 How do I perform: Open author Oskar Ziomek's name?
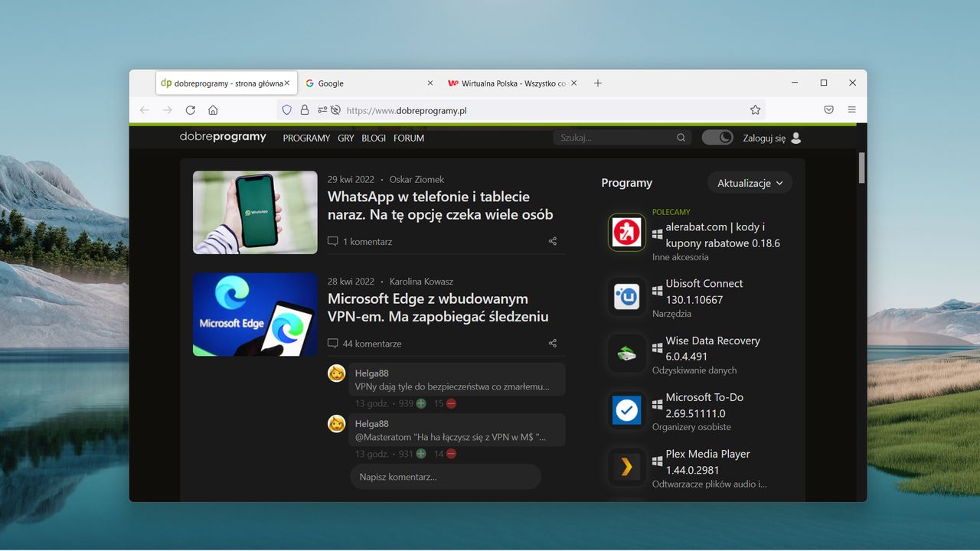(416, 179)
